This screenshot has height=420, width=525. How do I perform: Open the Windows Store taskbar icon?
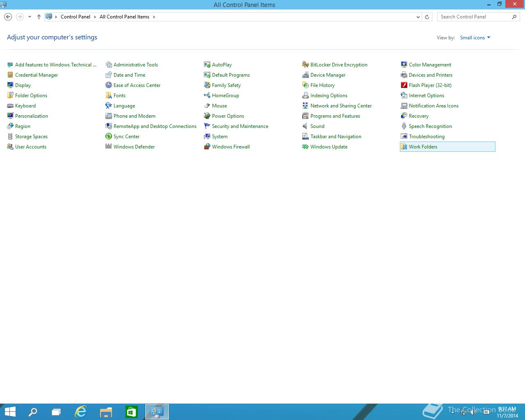coord(131,412)
